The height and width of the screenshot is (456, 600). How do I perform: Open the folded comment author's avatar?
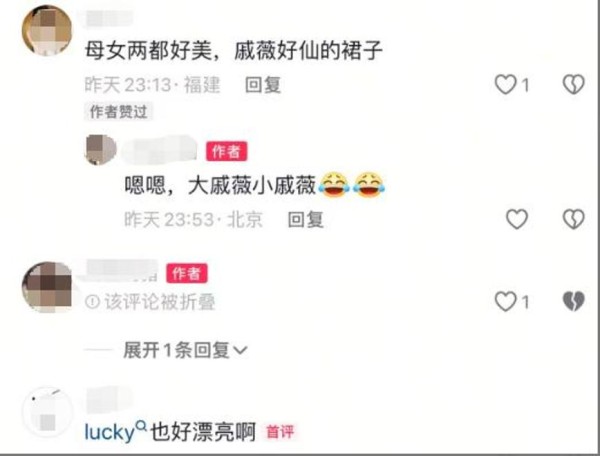coord(47,287)
